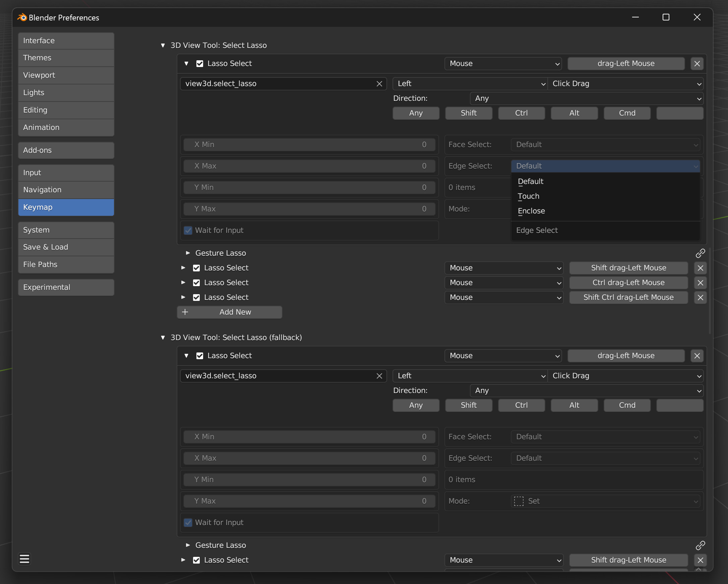The image size is (728, 584).
Task: Click link icon beside first Gesture Lasso
Action: click(700, 253)
